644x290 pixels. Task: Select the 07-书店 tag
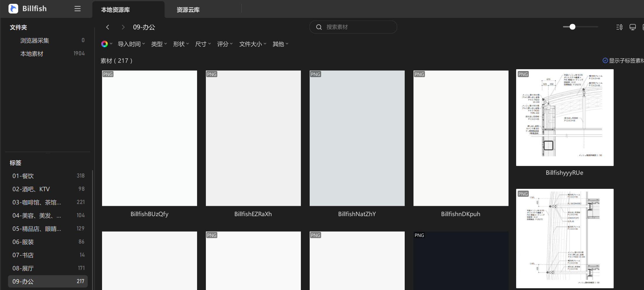tap(48, 255)
